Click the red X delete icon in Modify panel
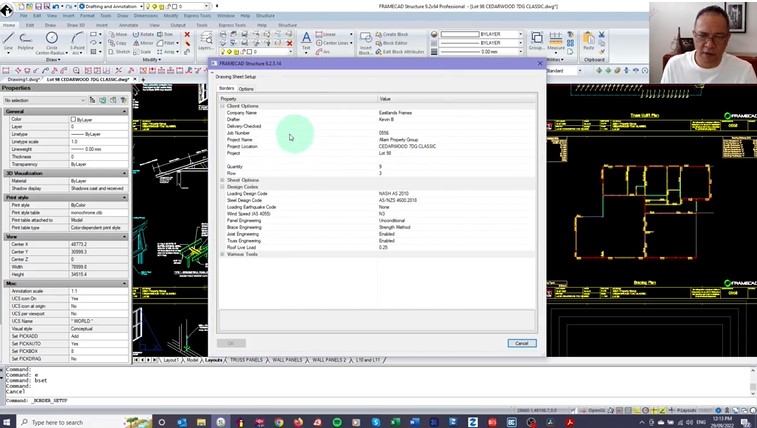The image size is (757, 428). pos(187,34)
